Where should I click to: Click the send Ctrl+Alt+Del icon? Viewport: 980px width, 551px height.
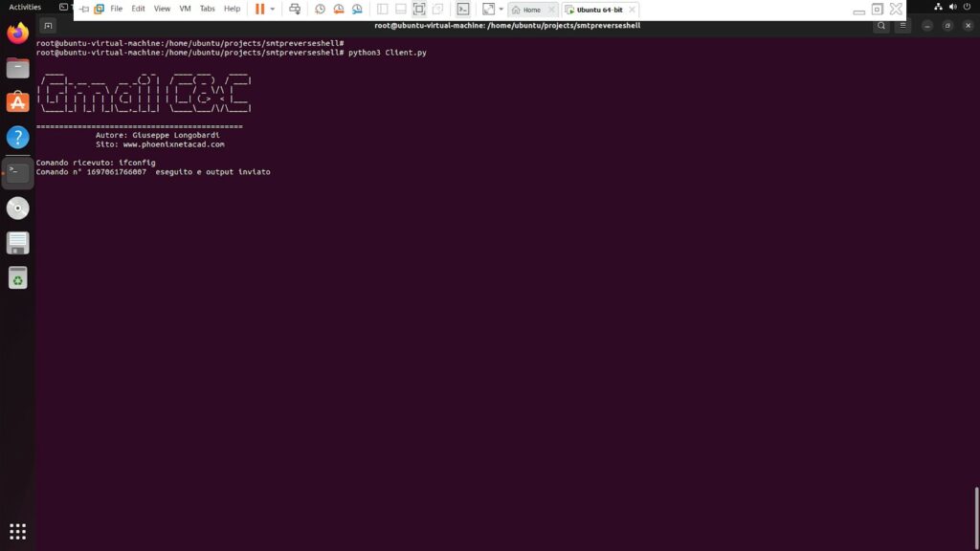click(295, 9)
